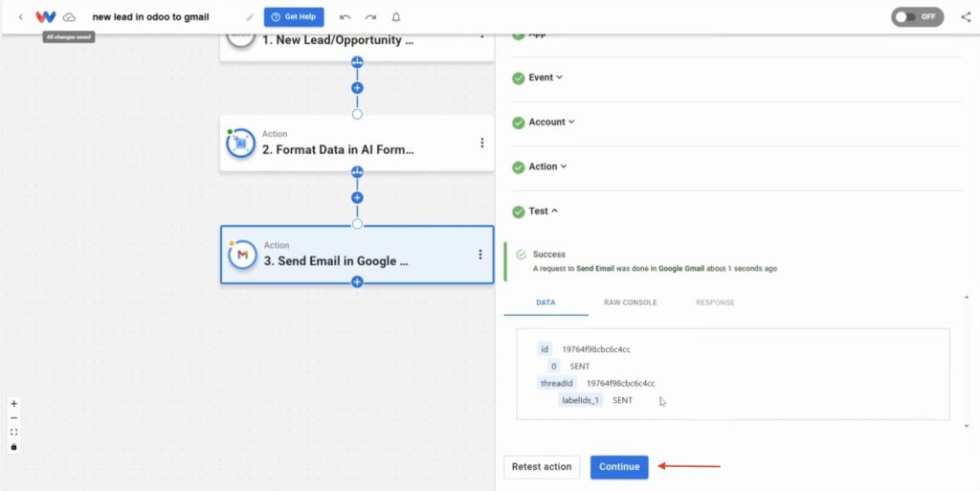Click the green check next to Event
This screenshot has height=491, width=980.
click(x=518, y=78)
